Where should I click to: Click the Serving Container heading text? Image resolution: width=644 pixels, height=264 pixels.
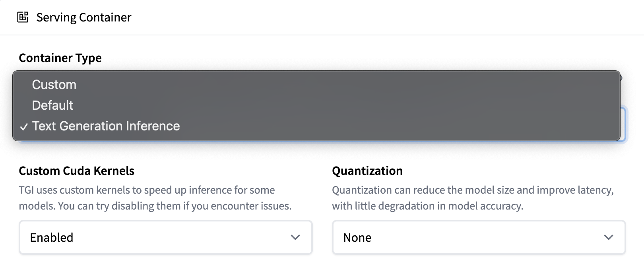[83, 17]
